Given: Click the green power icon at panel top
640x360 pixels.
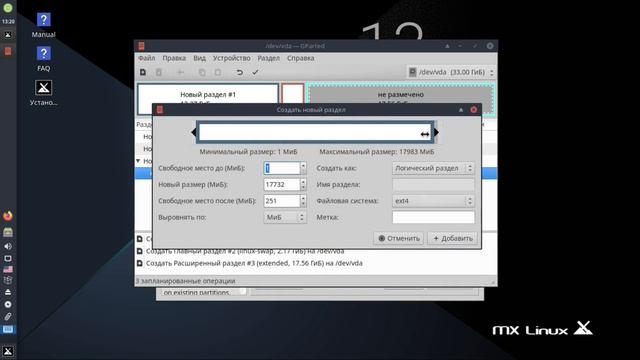Looking at the screenshot, I should pos(8,8).
